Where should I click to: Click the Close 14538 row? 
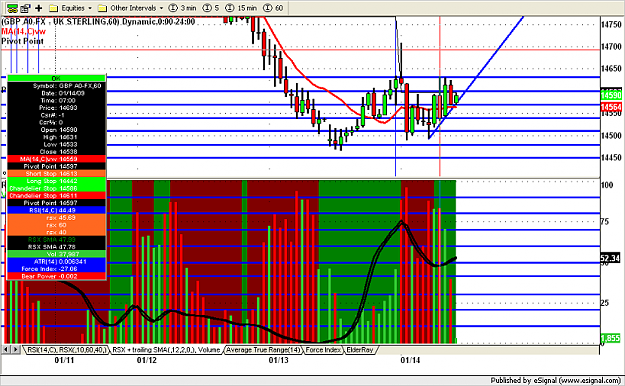(56, 152)
